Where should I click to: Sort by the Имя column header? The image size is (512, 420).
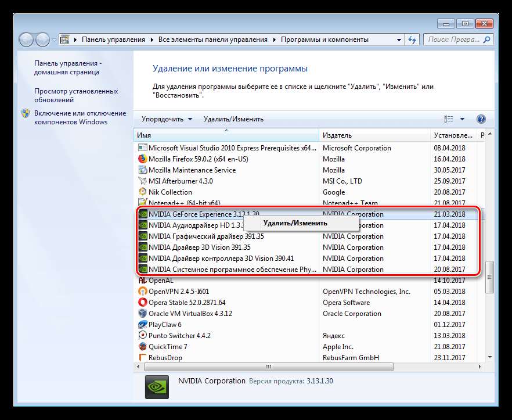point(226,135)
